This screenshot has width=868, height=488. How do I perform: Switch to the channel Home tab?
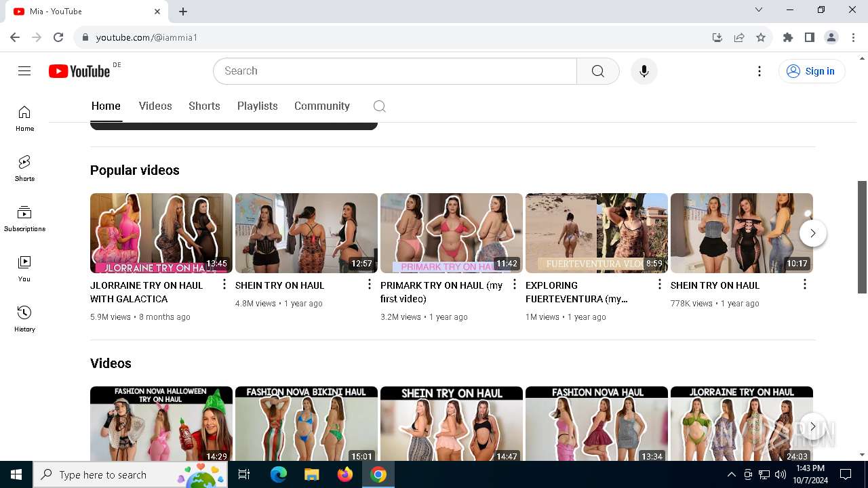click(106, 106)
